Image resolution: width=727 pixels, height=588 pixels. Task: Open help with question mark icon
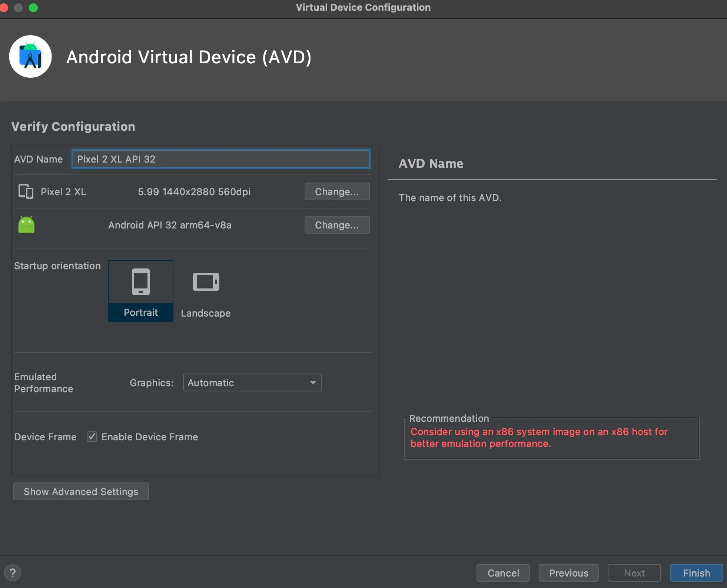[13, 572]
